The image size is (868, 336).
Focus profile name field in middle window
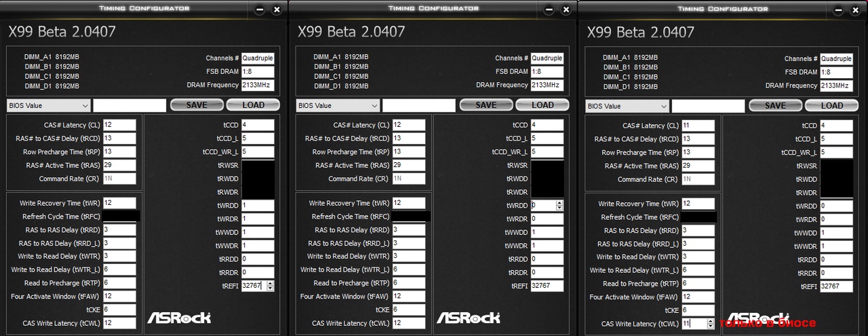coord(419,105)
